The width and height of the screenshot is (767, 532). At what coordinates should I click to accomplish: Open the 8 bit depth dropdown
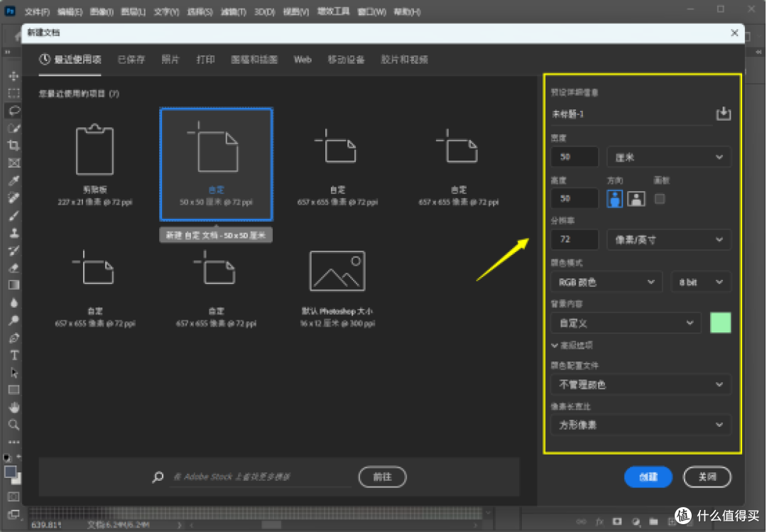pyautogui.click(x=701, y=282)
